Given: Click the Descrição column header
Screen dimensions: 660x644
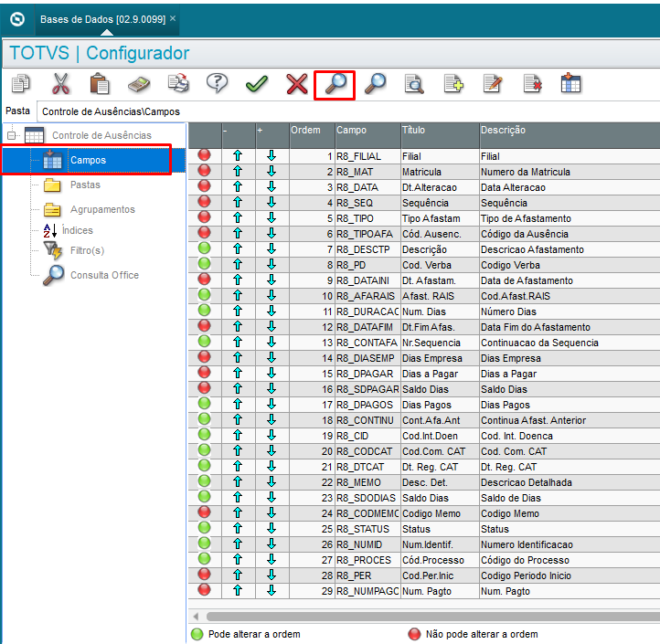Looking at the screenshot, I should click(570, 135).
